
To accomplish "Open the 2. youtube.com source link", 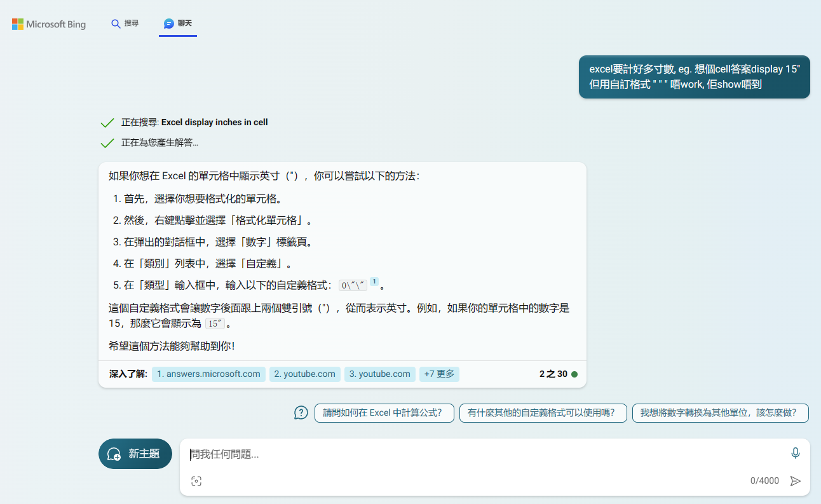I will coord(305,374).
